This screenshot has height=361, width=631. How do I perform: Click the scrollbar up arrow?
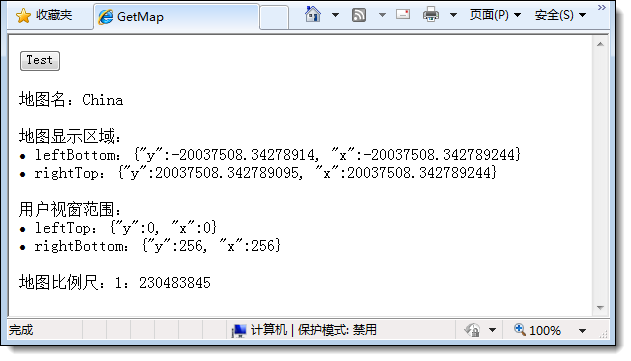point(600,44)
